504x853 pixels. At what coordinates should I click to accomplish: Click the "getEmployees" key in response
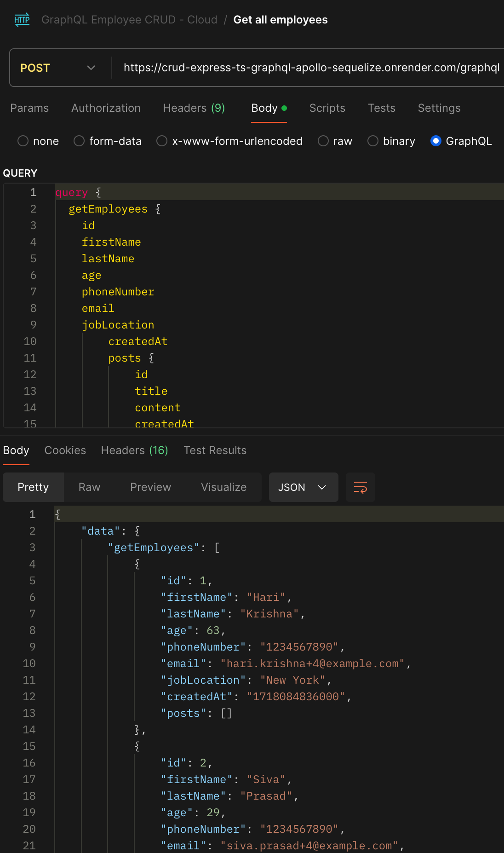point(154,548)
